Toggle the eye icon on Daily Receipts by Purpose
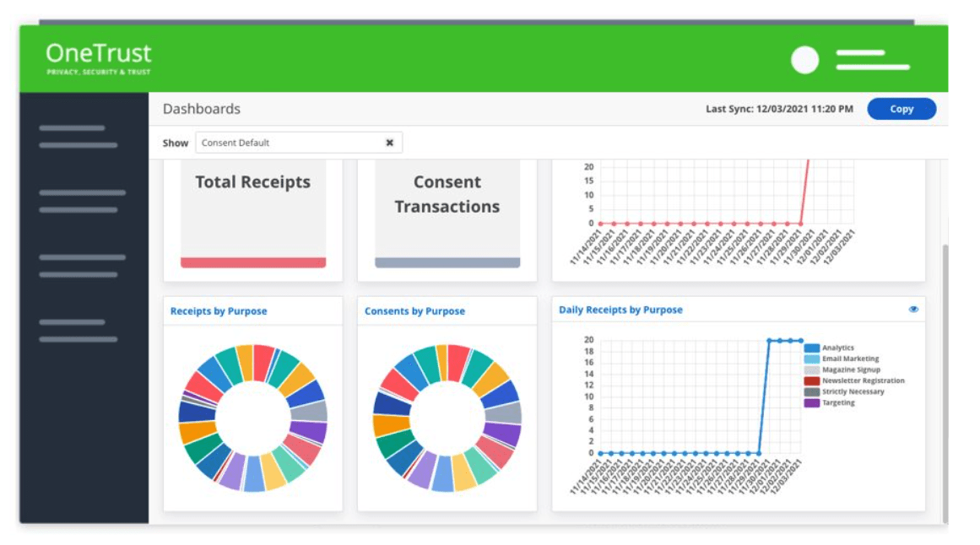This screenshot has width=980, height=545. point(913,310)
